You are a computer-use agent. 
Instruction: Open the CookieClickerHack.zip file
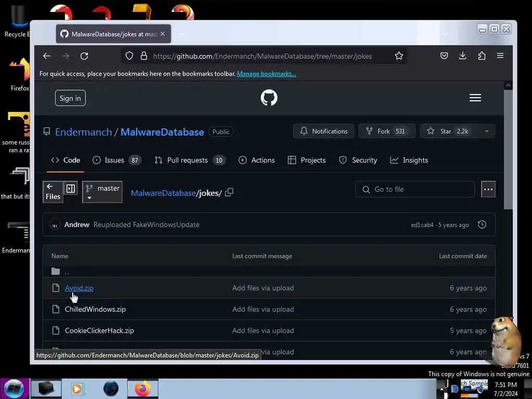[99, 331]
